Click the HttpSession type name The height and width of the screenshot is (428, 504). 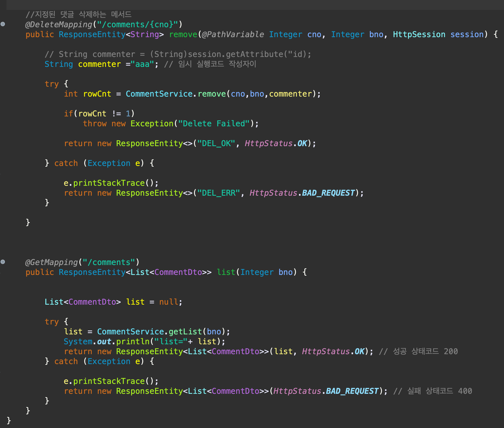pyautogui.click(x=419, y=34)
